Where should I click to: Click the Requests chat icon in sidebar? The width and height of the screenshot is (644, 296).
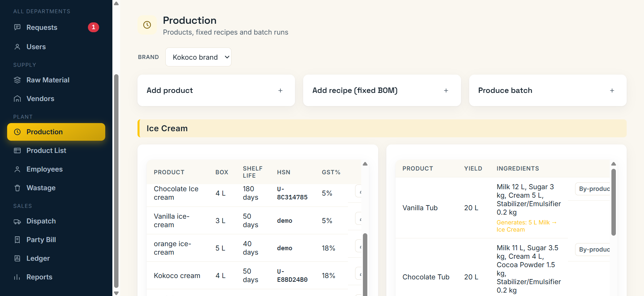tap(17, 27)
